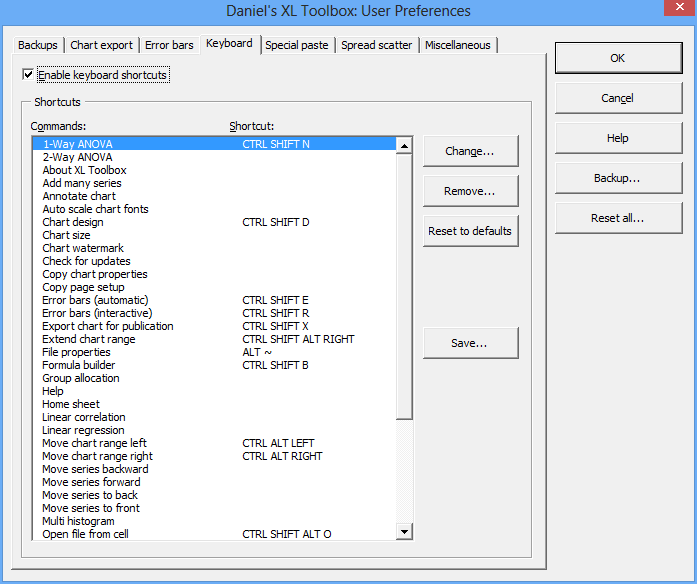
Task: Open Help from the right panel
Action: point(618,138)
